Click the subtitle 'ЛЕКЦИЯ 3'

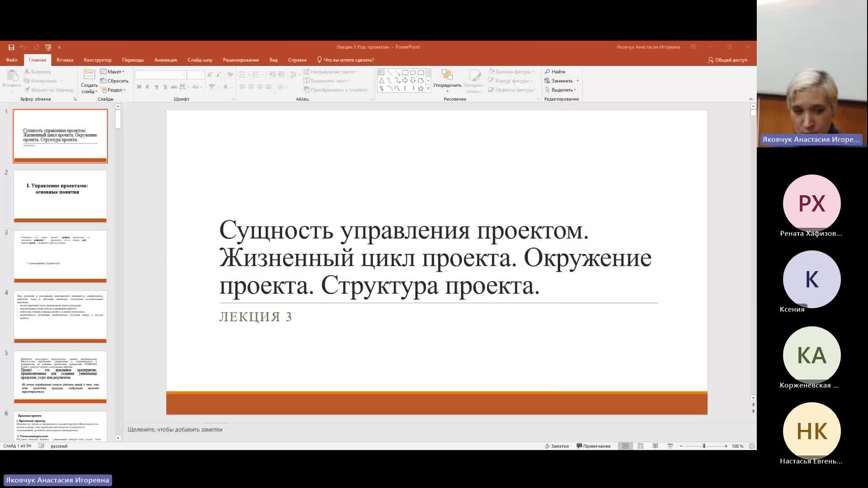click(255, 317)
